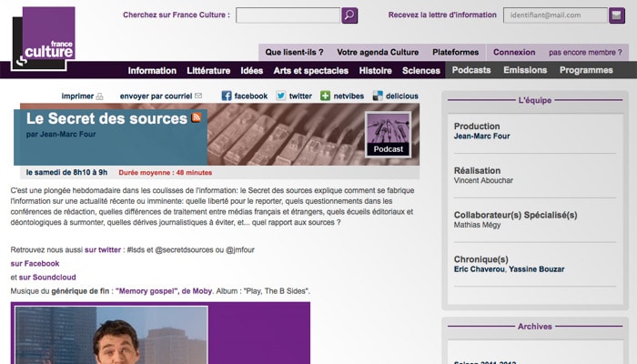Click the Connexion button
Image resolution: width=637 pixels, height=364 pixels.
(514, 52)
